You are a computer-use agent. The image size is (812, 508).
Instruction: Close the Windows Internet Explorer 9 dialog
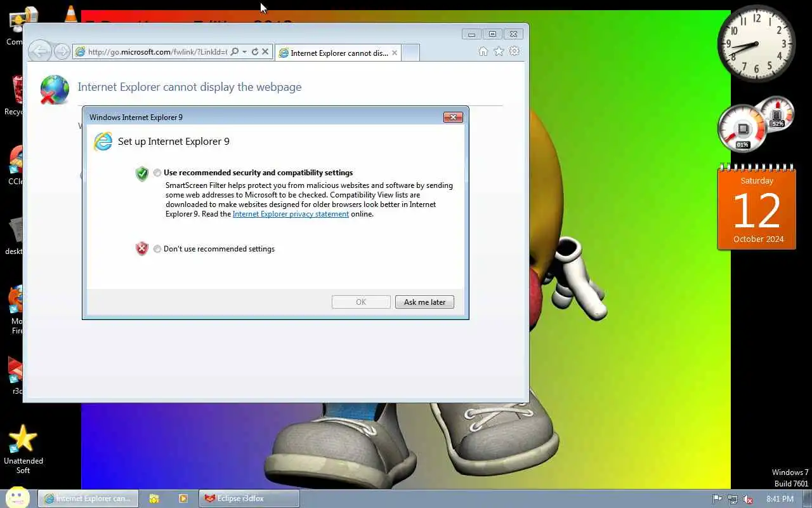pyautogui.click(x=453, y=117)
